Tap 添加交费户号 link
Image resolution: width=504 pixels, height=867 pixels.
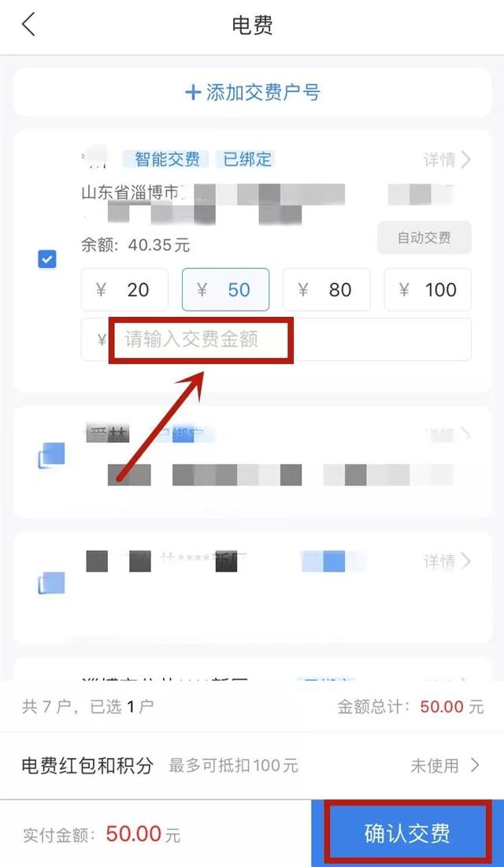click(263, 92)
